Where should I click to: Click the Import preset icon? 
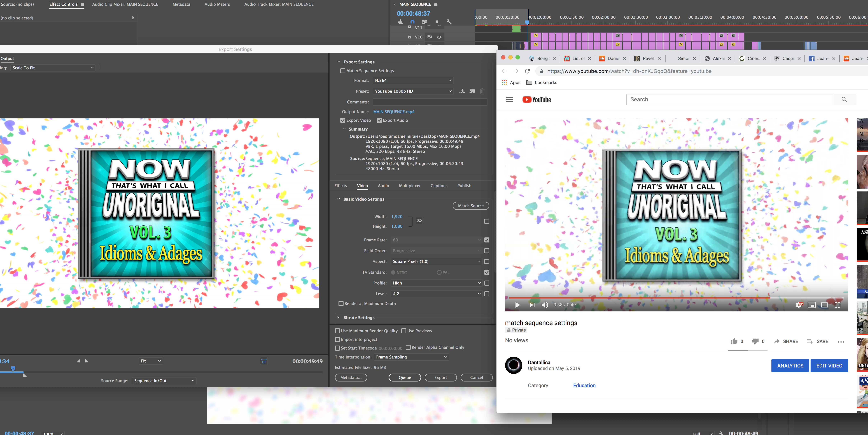pyautogui.click(x=472, y=91)
